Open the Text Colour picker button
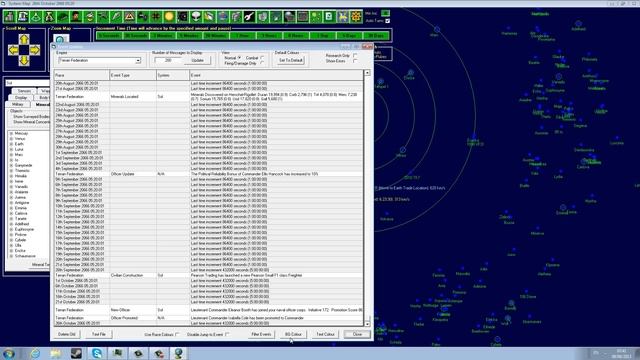The image size is (640, 360). tap(325, 334)
